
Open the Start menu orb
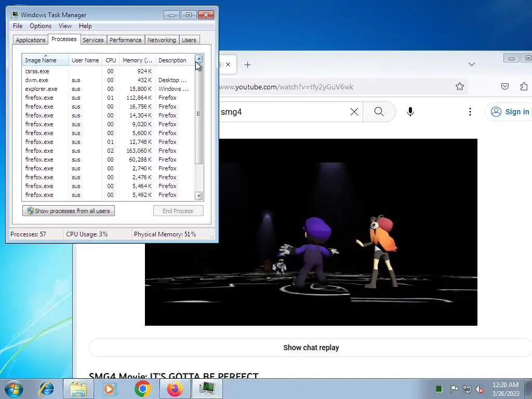(x=14, y=389)
